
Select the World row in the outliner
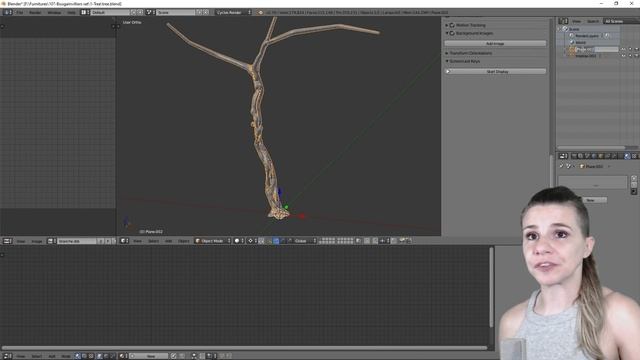580,42
